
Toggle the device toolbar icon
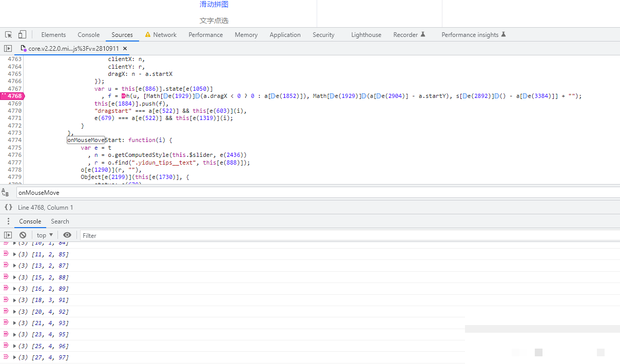pyautogui.click(x=22, y=35)
